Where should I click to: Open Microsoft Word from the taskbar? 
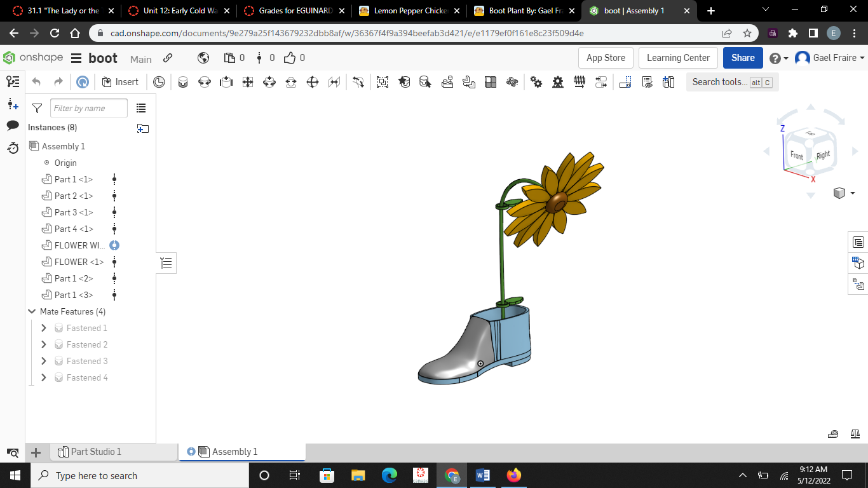point(482,475)
